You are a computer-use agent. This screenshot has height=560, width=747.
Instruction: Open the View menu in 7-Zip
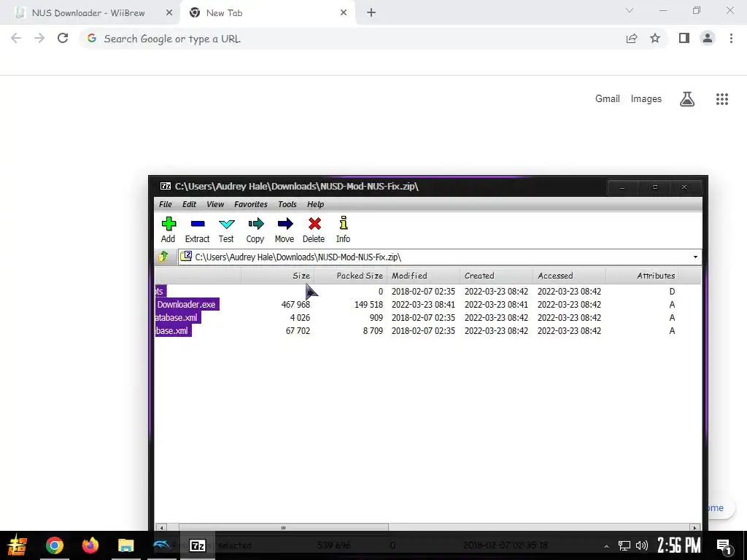215,204
